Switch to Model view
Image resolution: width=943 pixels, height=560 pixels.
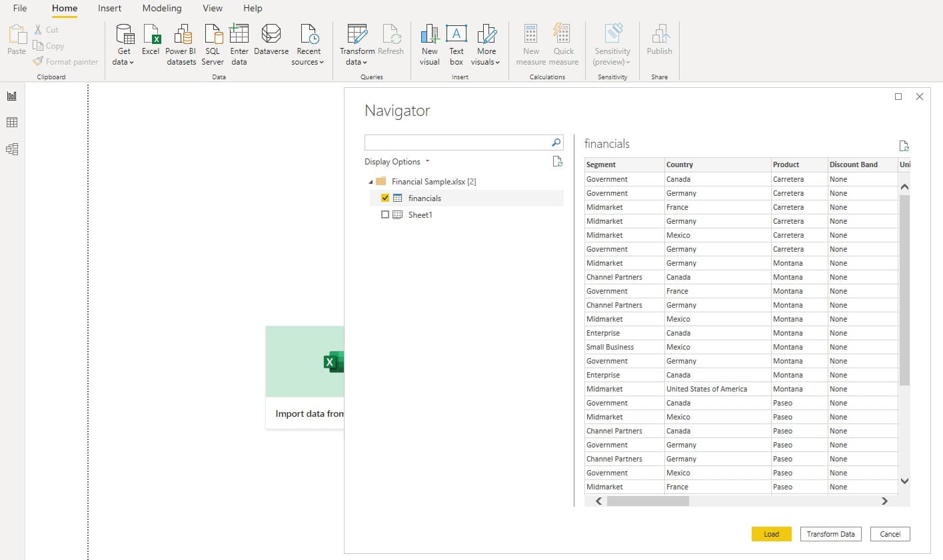pos(12,149)
